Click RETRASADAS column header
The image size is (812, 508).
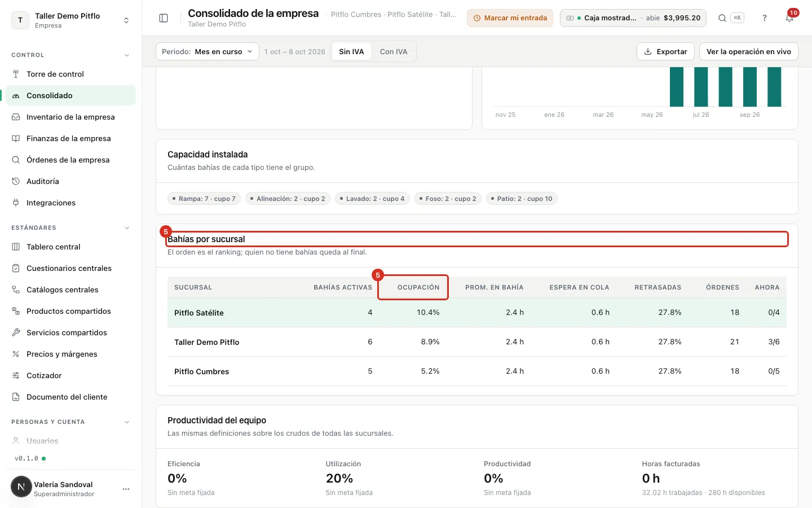(658, 287)
